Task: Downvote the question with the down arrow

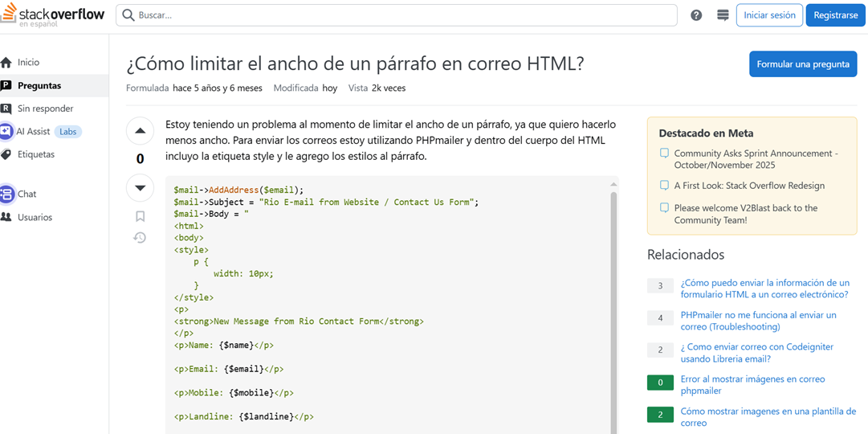Action: (140, 188)
